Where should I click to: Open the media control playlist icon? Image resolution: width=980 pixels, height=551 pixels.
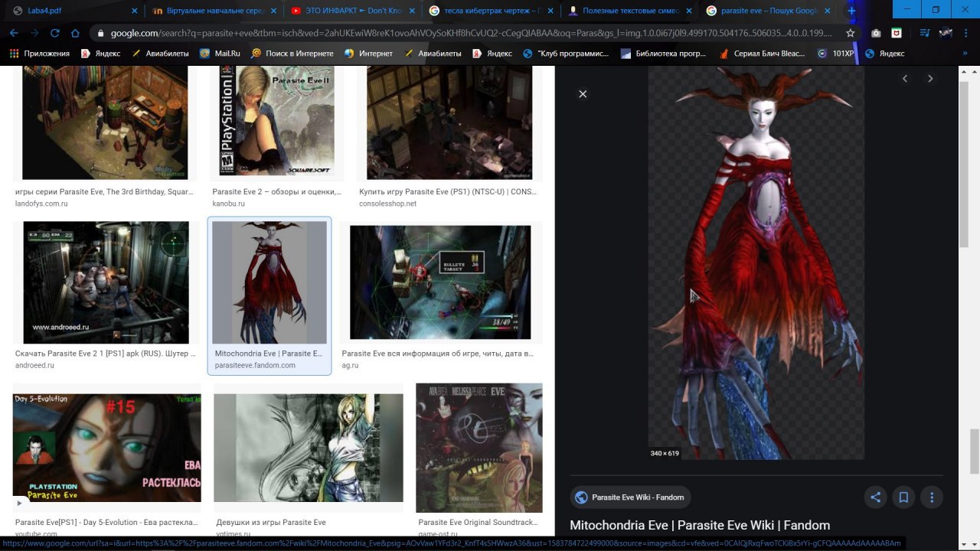click(925, 33)
